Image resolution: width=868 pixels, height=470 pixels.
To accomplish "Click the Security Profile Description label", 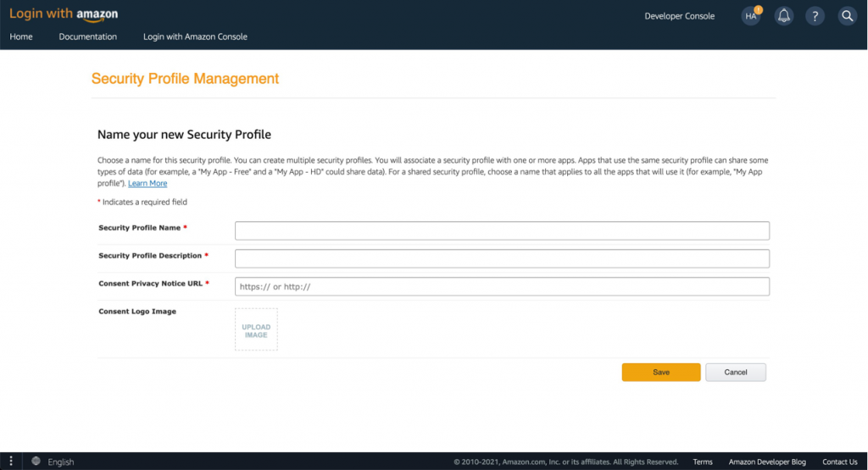I will (x=150, y=256).
